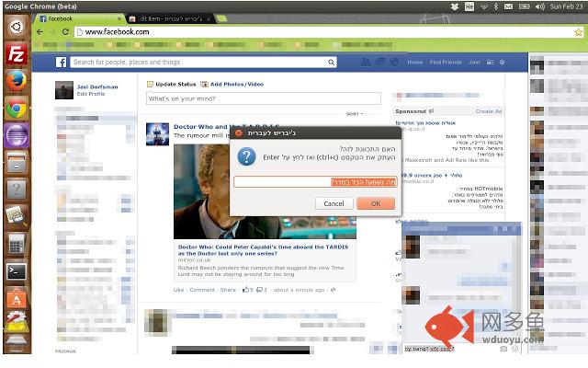
Task: Open the Terminal from the launcher
Action: pos(16,271)
